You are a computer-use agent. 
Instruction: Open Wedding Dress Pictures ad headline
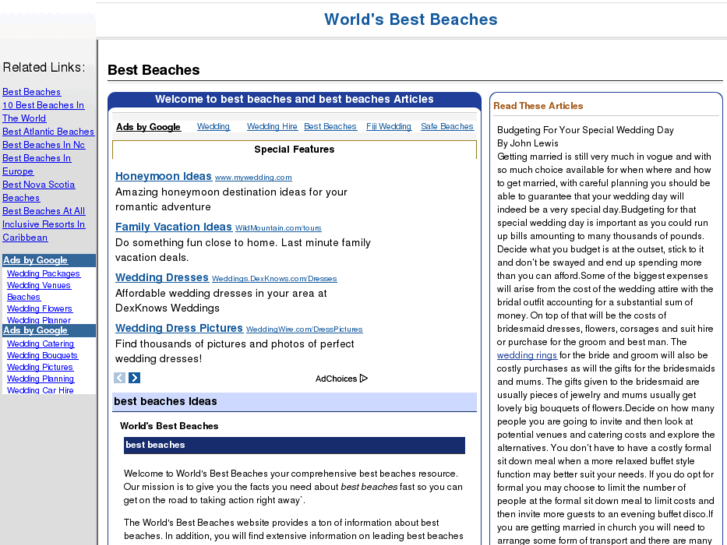pyautogui.click(x=179, y=328)
